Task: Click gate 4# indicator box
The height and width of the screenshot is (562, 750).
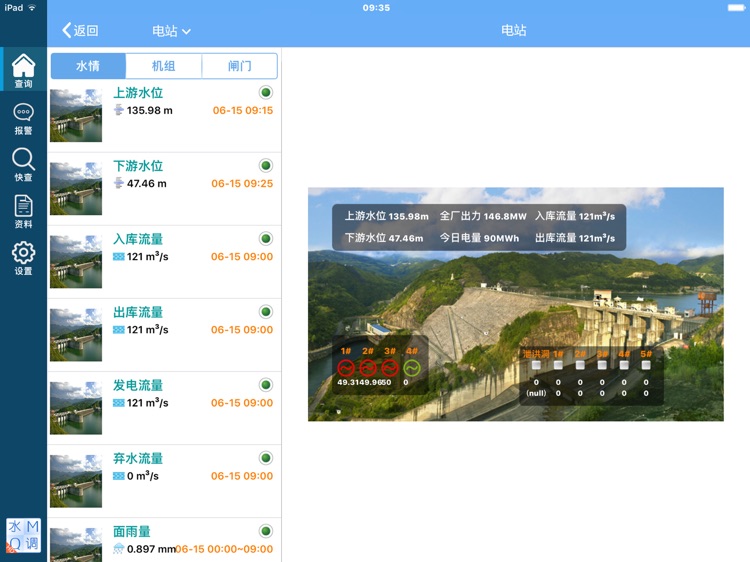Action: pyautogui.click(x=624, y=365)
